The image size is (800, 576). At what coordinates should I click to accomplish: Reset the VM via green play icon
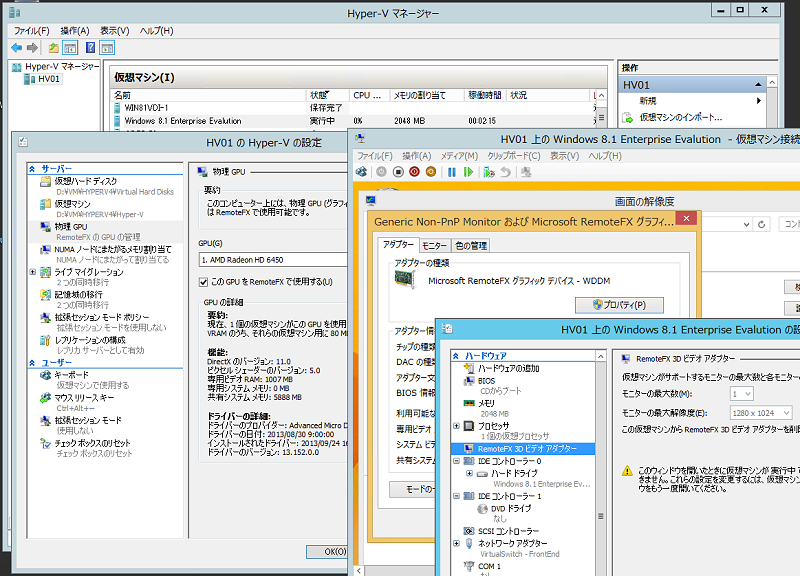[468, 172]
